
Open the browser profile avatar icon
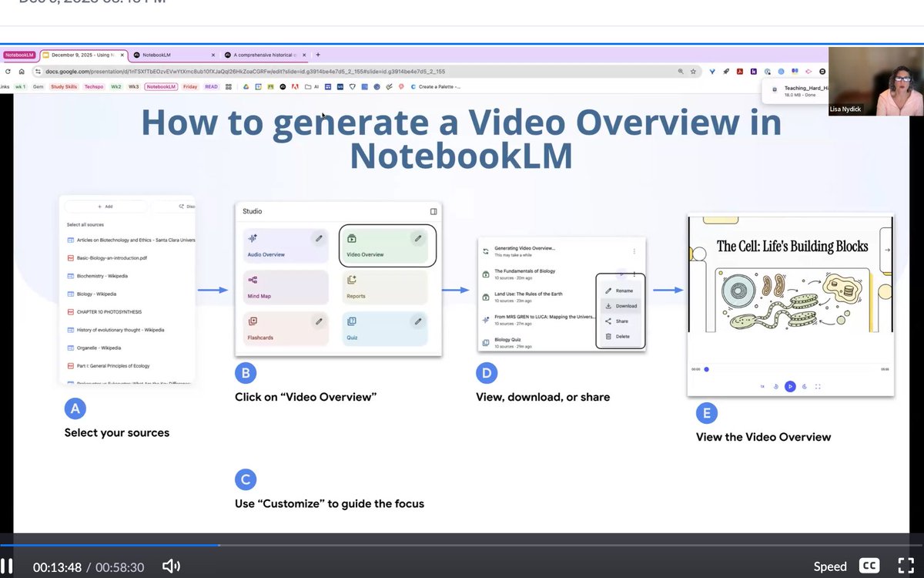click(x=822, y=70)
